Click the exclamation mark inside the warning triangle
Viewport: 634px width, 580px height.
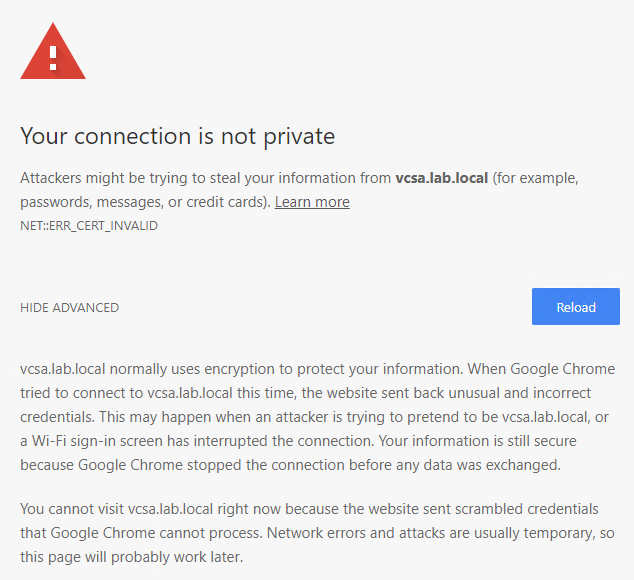click(53, 55)
